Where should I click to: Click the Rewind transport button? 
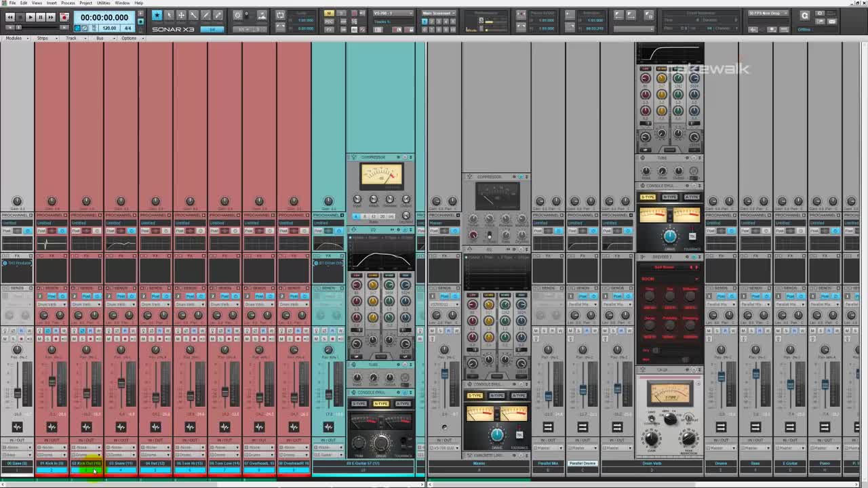point(9,17)
